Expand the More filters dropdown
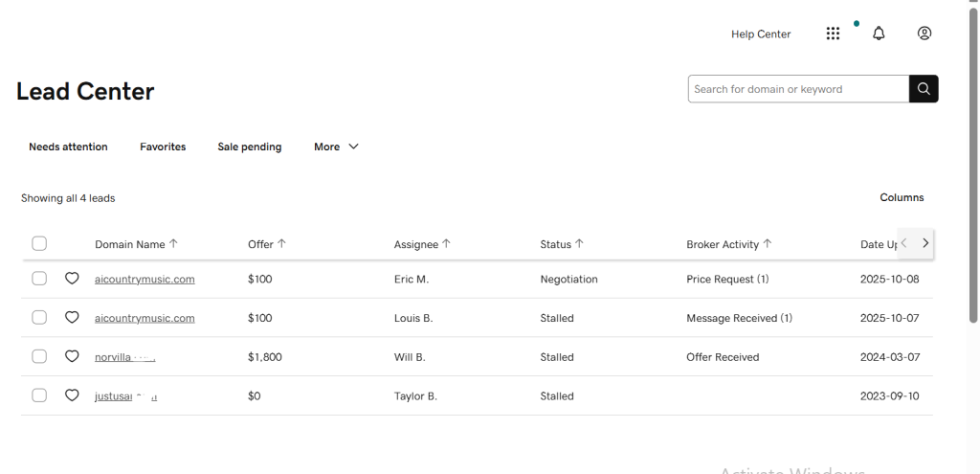 (336, 147)
